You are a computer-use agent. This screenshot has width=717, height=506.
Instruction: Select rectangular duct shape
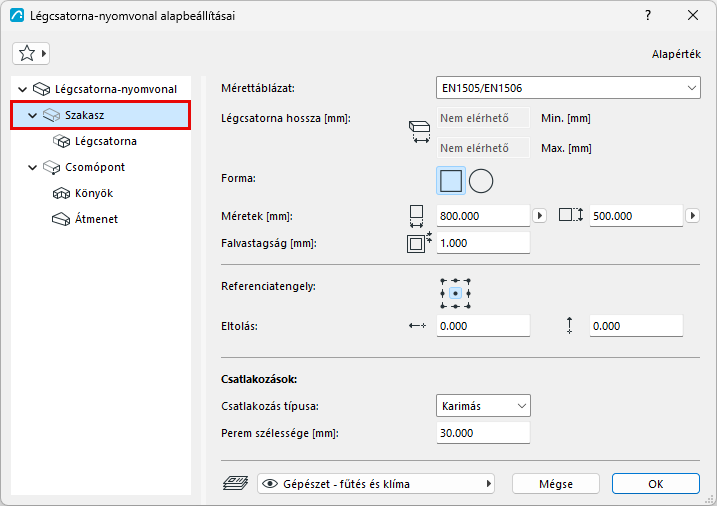tap(451, 181)
